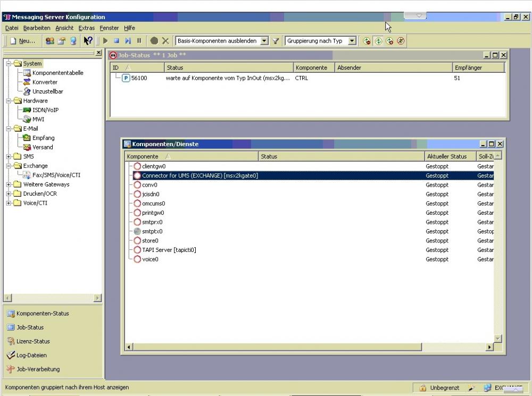Viewport: 532px width, 396px height.
Task: Click the X delete icon in toolbar
Action: (x=165, y=41)
